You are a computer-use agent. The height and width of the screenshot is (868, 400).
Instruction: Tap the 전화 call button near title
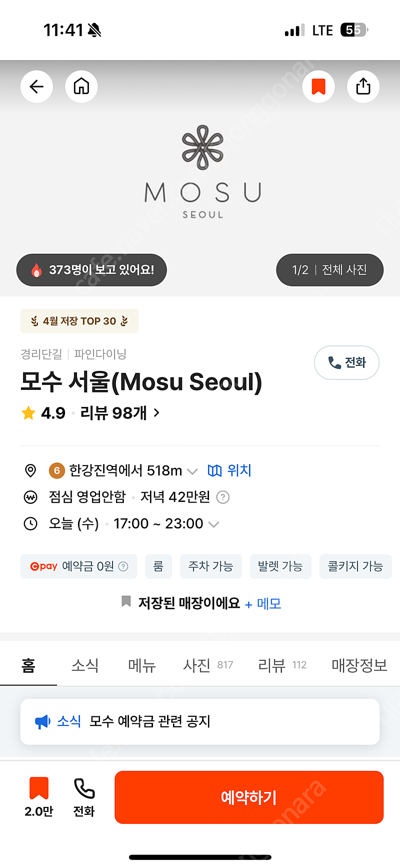[x=346, y=362]
